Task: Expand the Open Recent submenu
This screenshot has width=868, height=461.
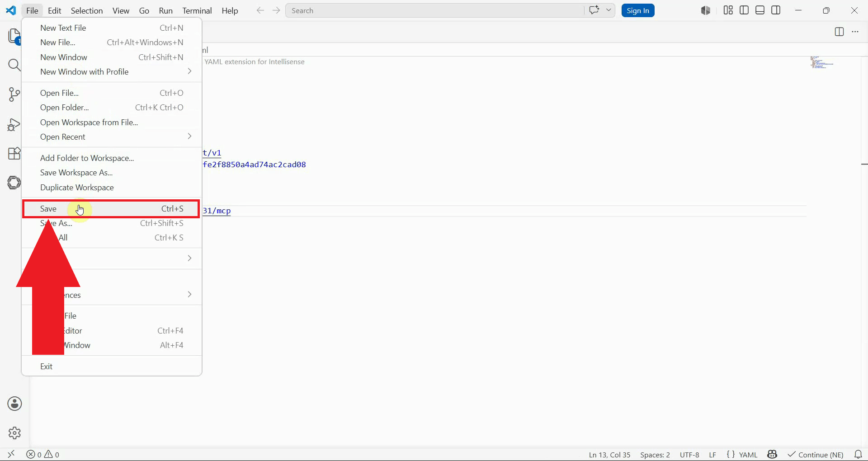Action: tap(112, 136)
